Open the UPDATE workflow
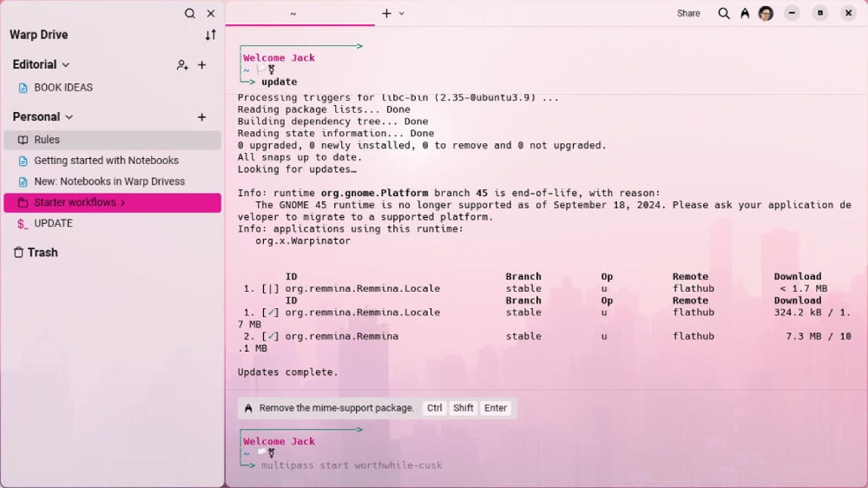868x488 pixels. (112, 223)
